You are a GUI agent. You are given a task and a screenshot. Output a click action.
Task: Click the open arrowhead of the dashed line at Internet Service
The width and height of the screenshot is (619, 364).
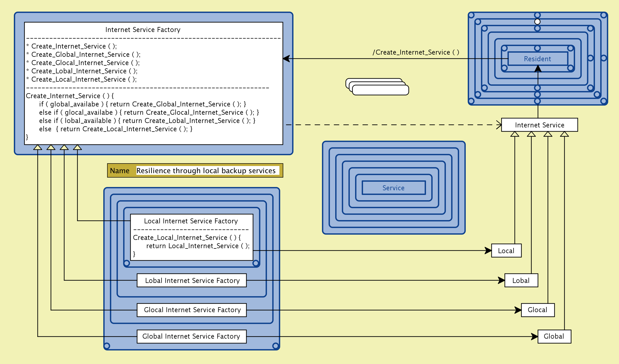coord(499,125)
